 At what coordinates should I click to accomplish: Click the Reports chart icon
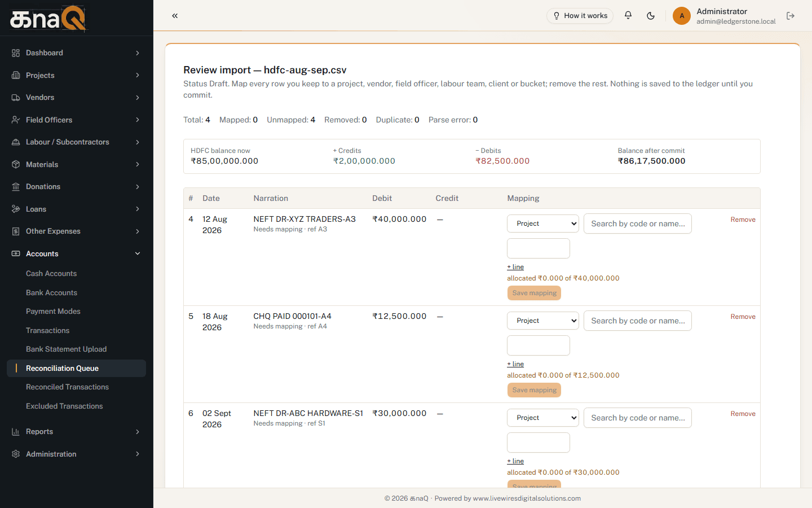[x=16, y=432]
